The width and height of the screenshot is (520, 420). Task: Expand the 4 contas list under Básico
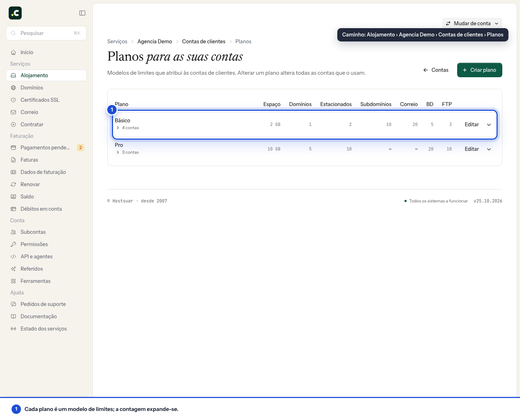[127, 128]
